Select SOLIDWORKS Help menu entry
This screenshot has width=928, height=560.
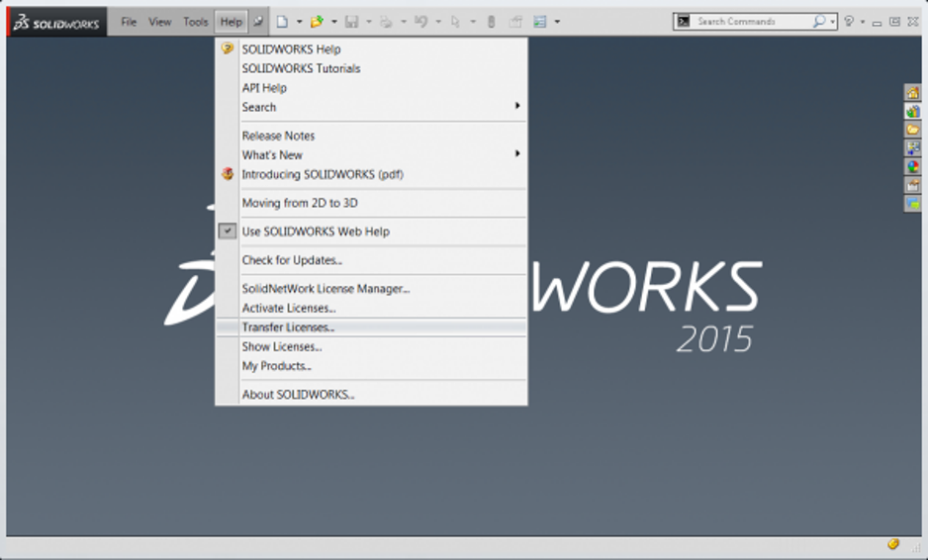pos(371,49)
